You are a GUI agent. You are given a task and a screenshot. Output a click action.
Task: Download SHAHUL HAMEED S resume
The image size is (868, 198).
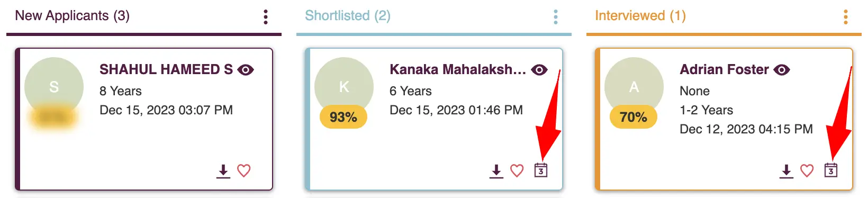coord(223,171)
